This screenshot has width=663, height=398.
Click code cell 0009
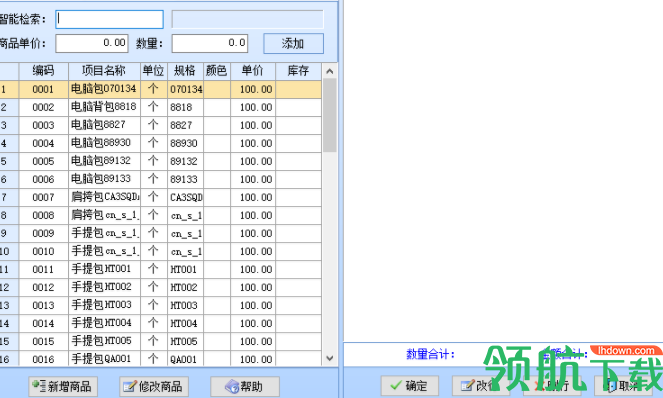click(x=44, y=233)
